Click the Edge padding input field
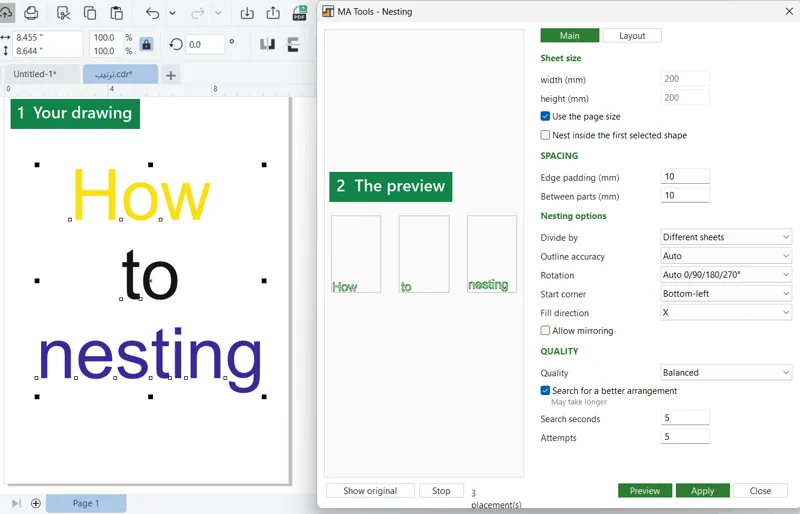 (x=685, y=177)
